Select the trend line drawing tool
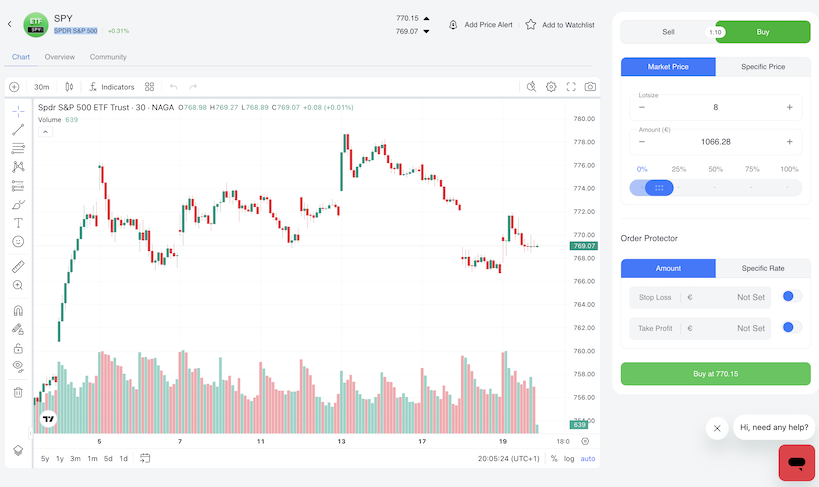 click(18, 130)
